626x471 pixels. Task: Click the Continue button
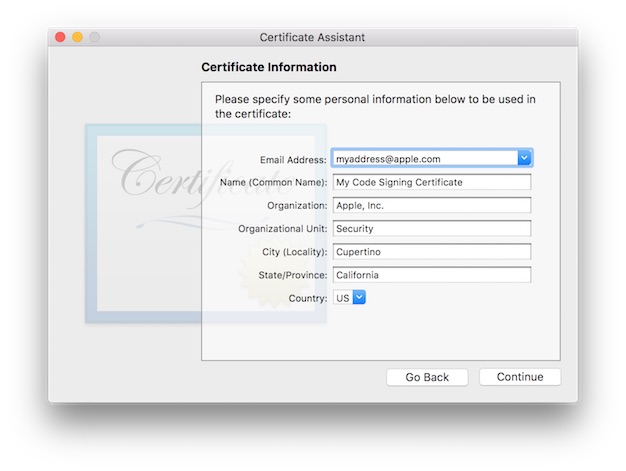[519, 377]
